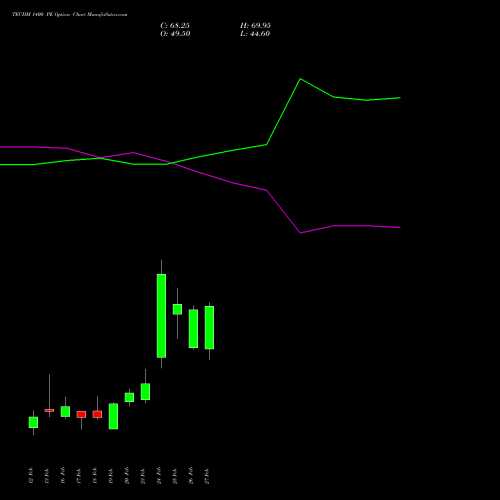Click the green candle for 26 Feb

click(x=193, y=329)
